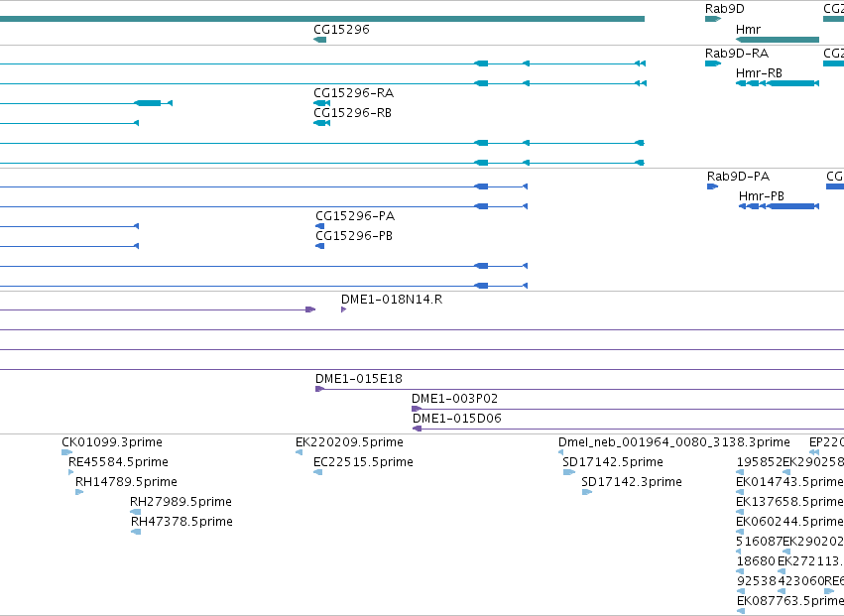
Task: Click the RE45584.5prime EST label
Action: 118,462
